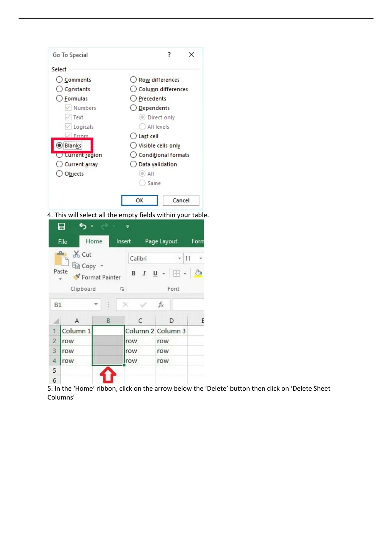The width and height of the screenshot is (392, 555).
Task: Toggle Bold formatting
Action: point(133,273)
